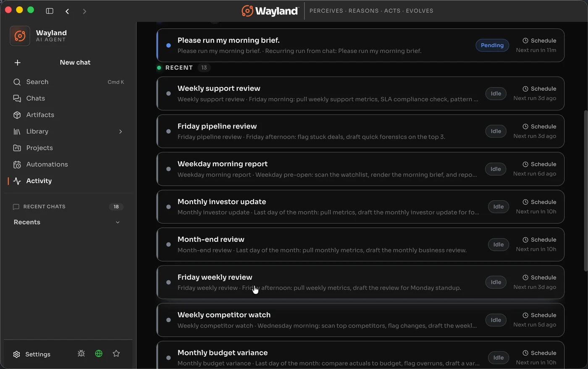Image resolution: width=588 pixels, height=369 pixels.
Task: Click Schedule clock icon on Weekly competitor watch
Action: coord(525,315)
